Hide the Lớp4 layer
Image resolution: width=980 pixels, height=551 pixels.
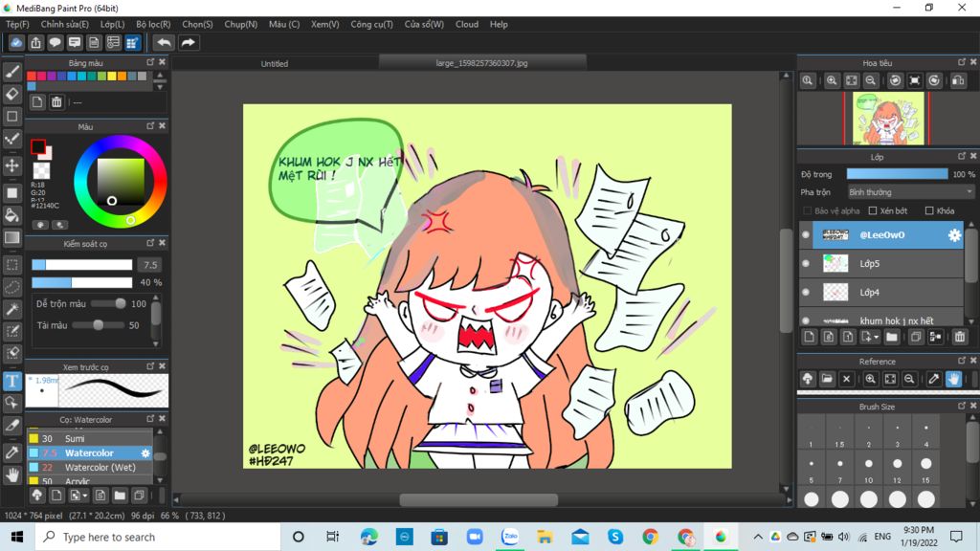pyautogui.click(x=806, y=293)
